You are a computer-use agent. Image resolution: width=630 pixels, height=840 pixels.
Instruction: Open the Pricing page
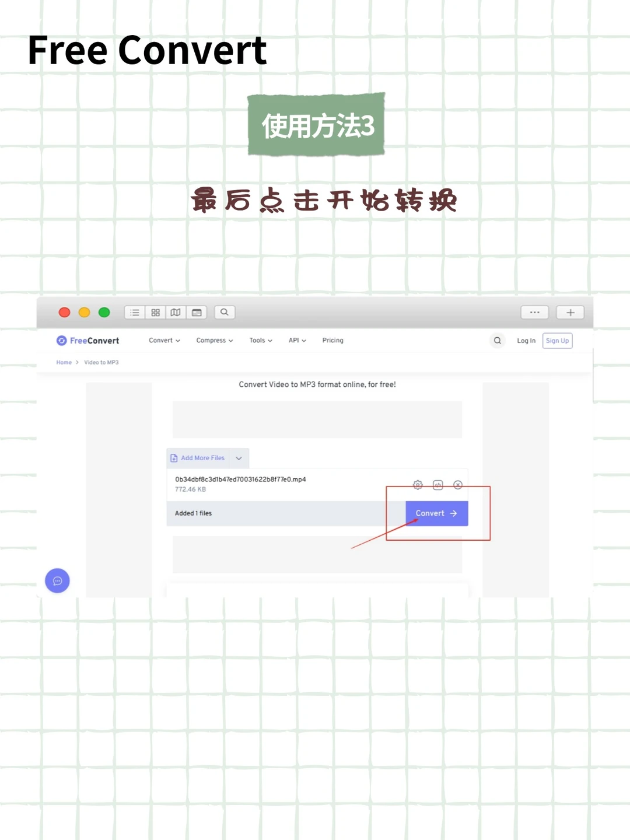332,341
